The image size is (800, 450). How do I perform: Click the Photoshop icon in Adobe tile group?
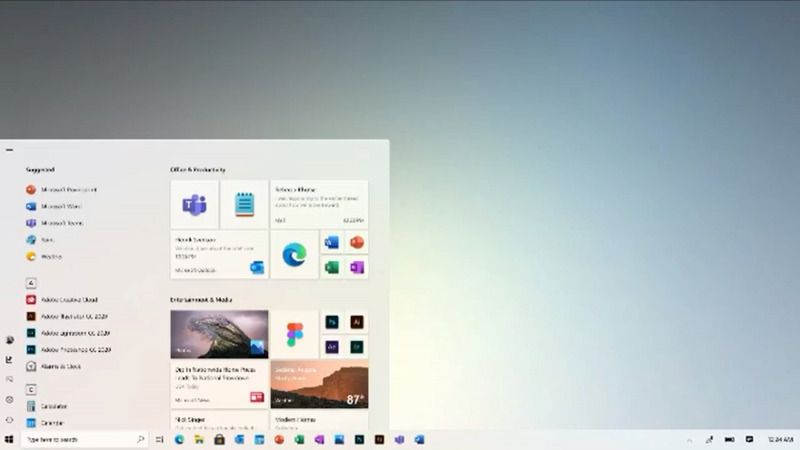click(331, 322)
